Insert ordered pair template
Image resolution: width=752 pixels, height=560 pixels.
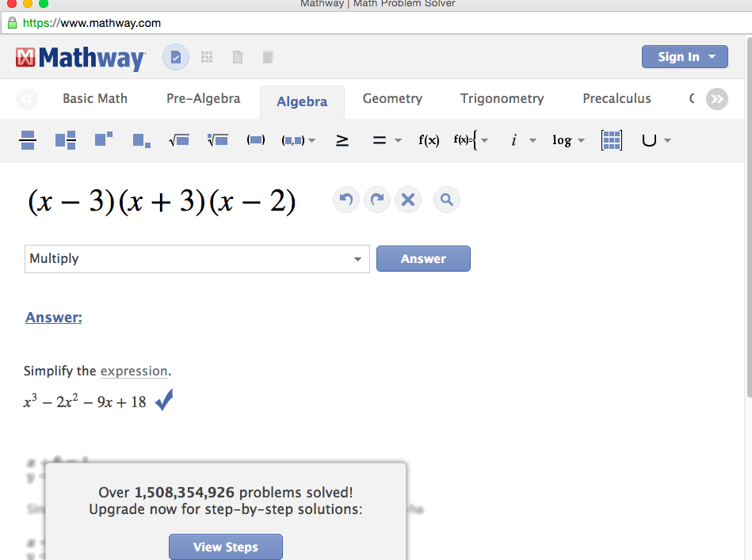293,140
